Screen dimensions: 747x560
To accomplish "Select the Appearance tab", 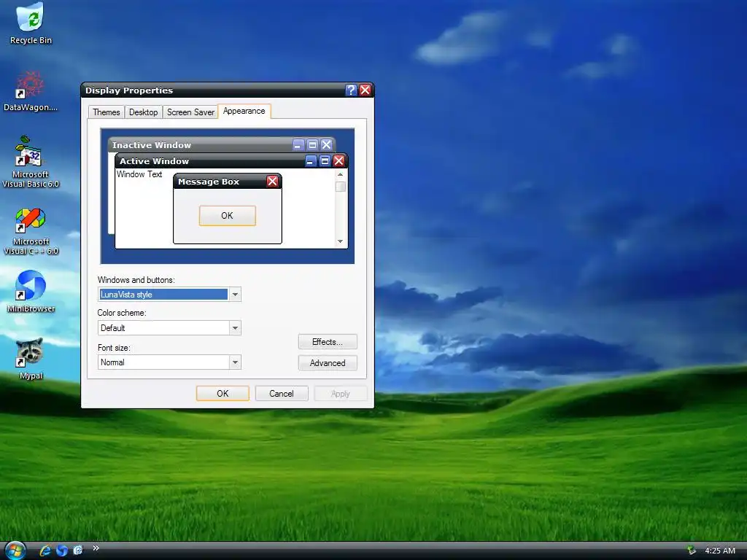I will click(244, 111).
